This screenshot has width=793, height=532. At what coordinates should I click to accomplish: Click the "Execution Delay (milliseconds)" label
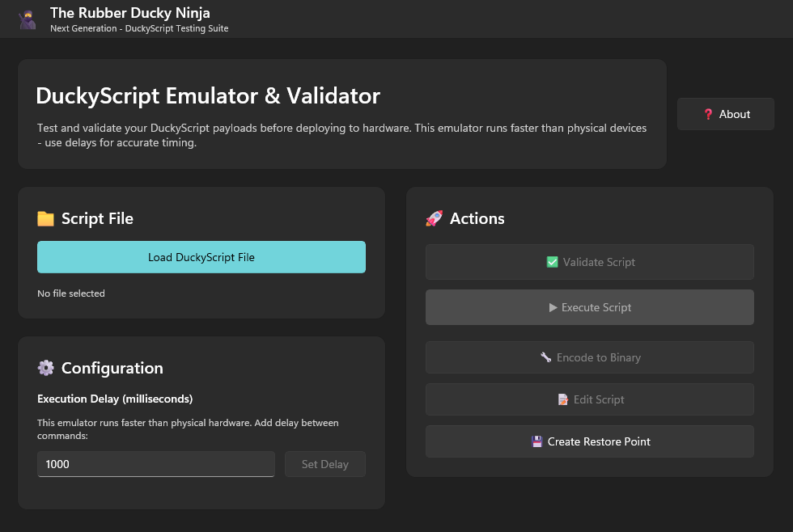[x=115, y=399]
